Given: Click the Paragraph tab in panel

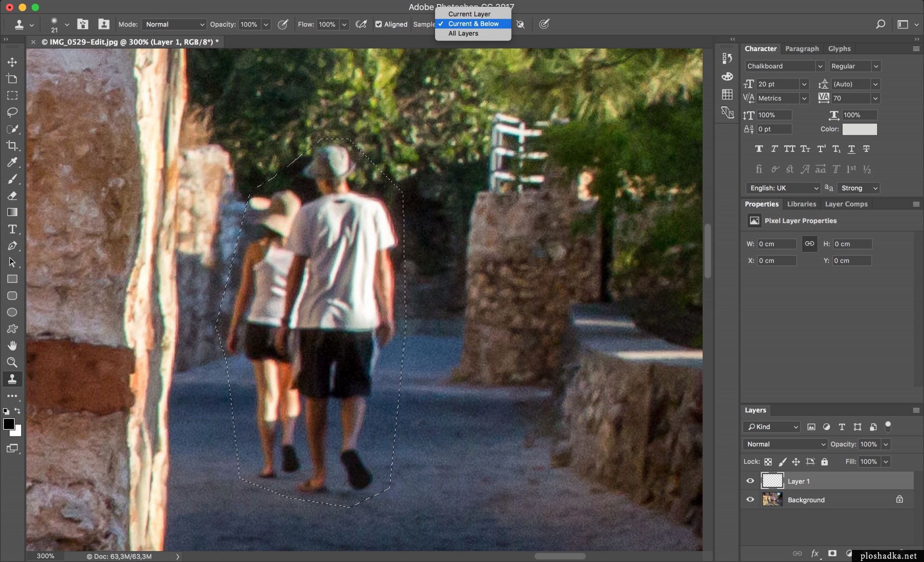Looking at the screenshot, I should point(803,48).
